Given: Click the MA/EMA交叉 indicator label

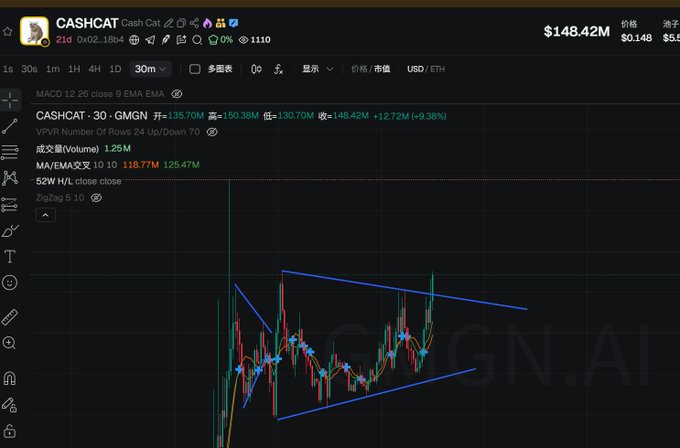Looking at the screenshot, I should click(63, 165).
